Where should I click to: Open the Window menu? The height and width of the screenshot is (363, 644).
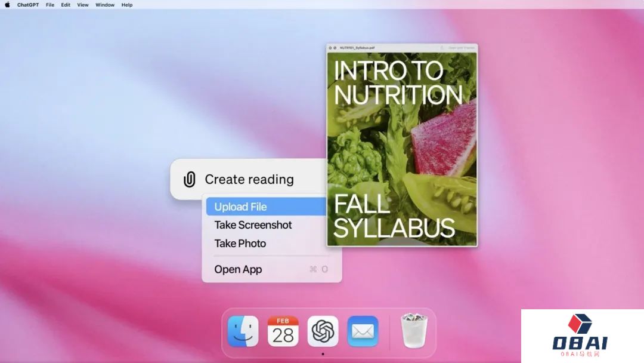click(x=105, y=5)
